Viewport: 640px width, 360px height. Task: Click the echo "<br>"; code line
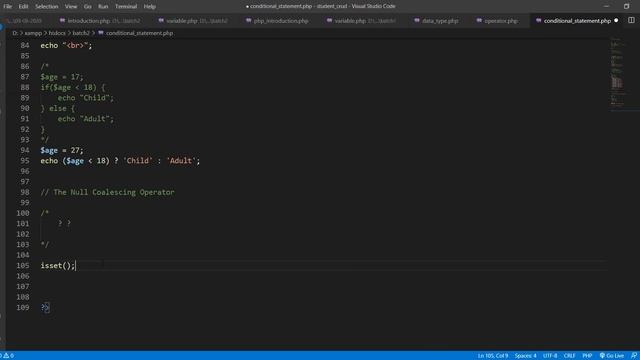pyautogui.click(x=66, y=45)
